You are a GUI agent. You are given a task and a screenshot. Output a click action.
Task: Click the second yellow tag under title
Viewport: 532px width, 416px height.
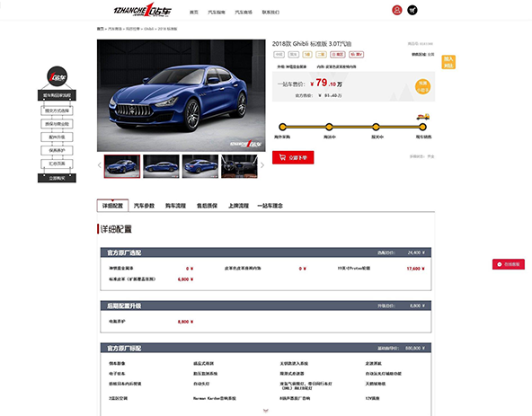[321, 54]
